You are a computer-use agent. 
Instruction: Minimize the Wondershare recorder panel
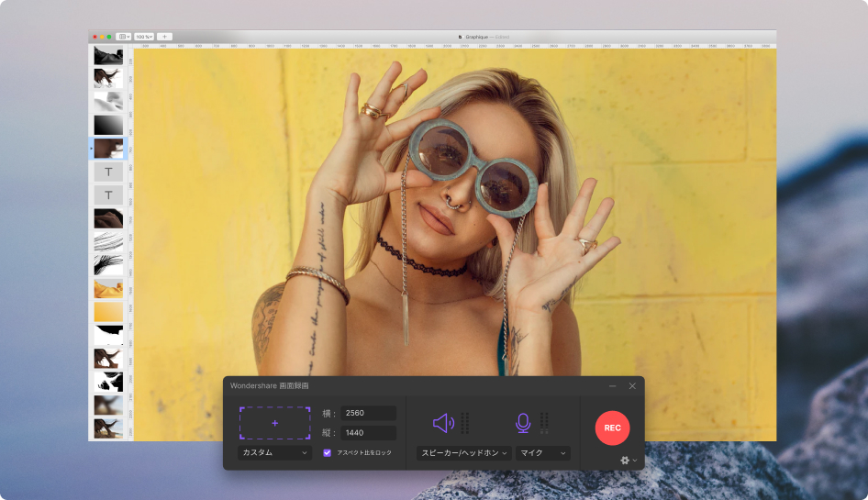612,386
